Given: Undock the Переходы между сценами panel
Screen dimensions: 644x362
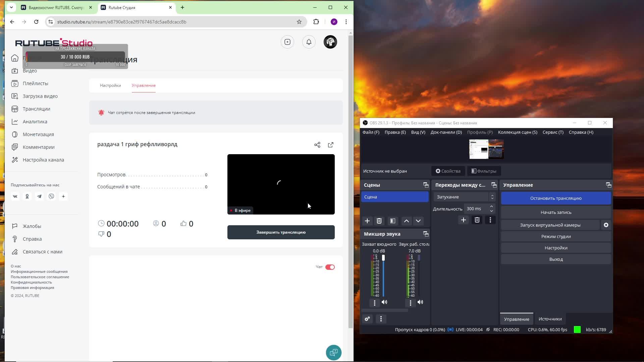Looking at the screenshot, I should (x=494, y=185).
